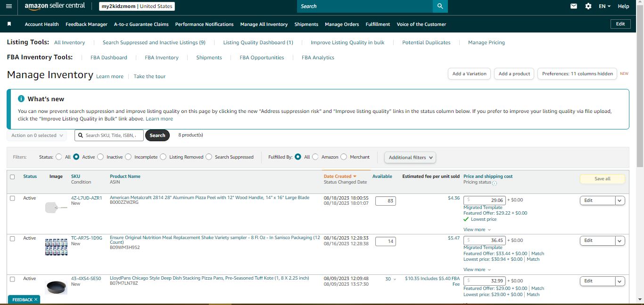Screen dimensions: 644x305
Task: Open the EN language dropdown
Action: [604, 6]
